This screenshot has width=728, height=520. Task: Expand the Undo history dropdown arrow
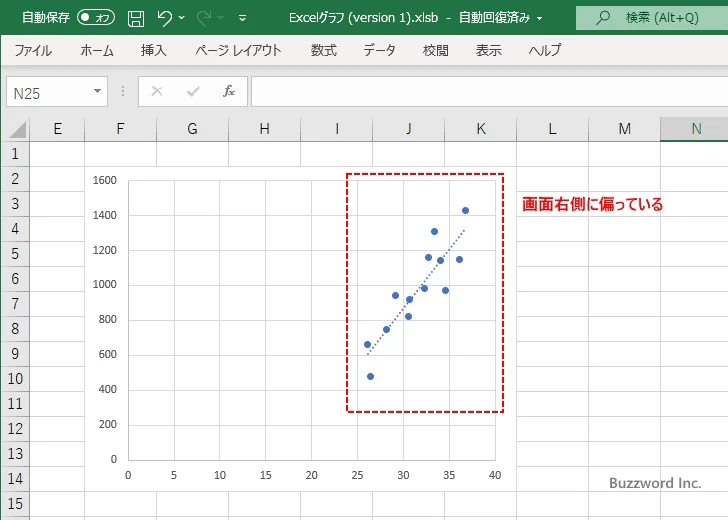182,18
